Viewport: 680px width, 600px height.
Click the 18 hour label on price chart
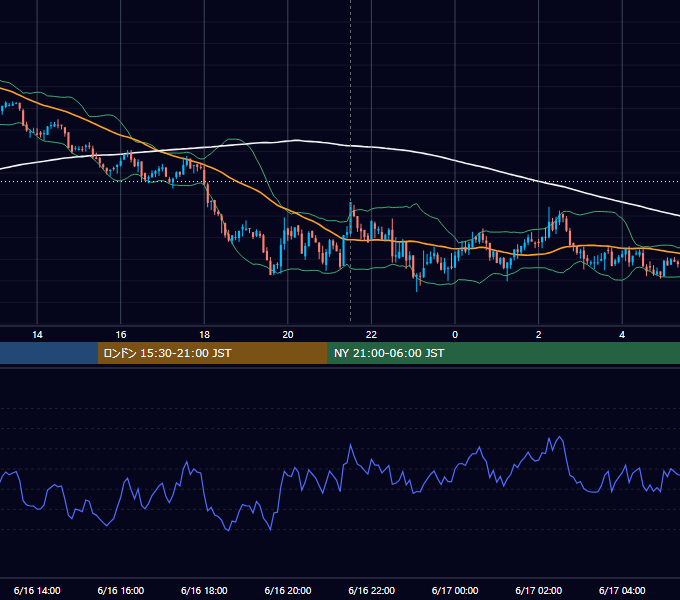204,335
